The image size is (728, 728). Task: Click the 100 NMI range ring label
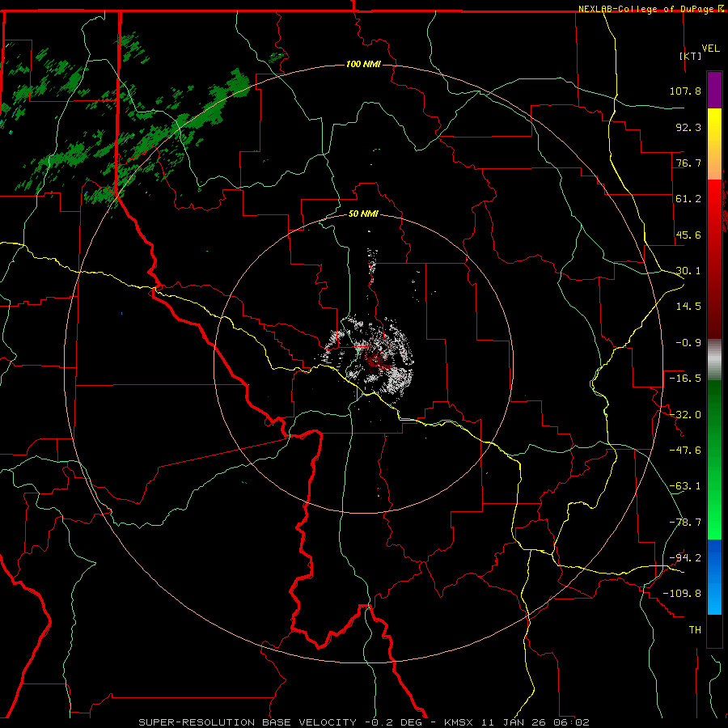363,64
